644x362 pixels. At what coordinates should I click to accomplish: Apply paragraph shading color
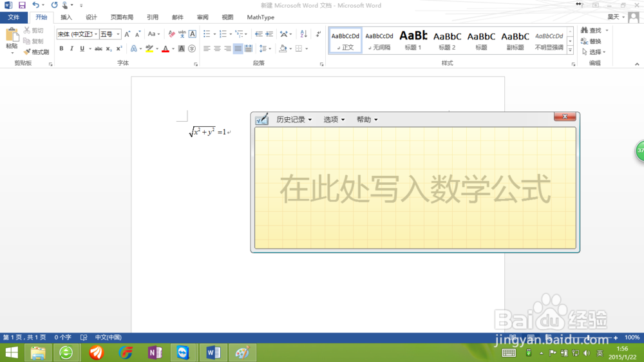(283, 48)
